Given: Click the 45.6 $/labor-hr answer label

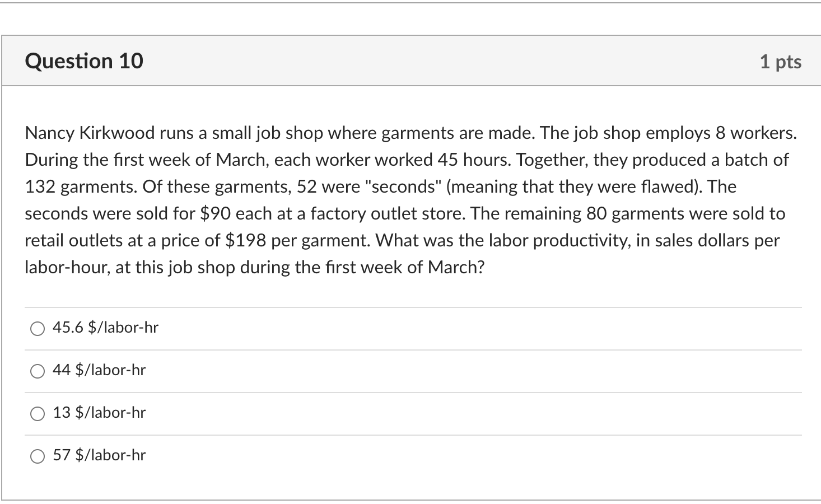Looking at the screenshot, I should [105, 328].
